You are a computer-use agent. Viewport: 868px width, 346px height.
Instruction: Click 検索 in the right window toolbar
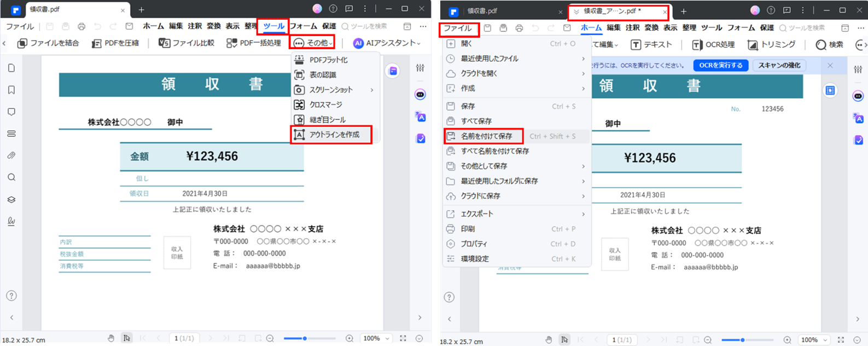(830, 44)
